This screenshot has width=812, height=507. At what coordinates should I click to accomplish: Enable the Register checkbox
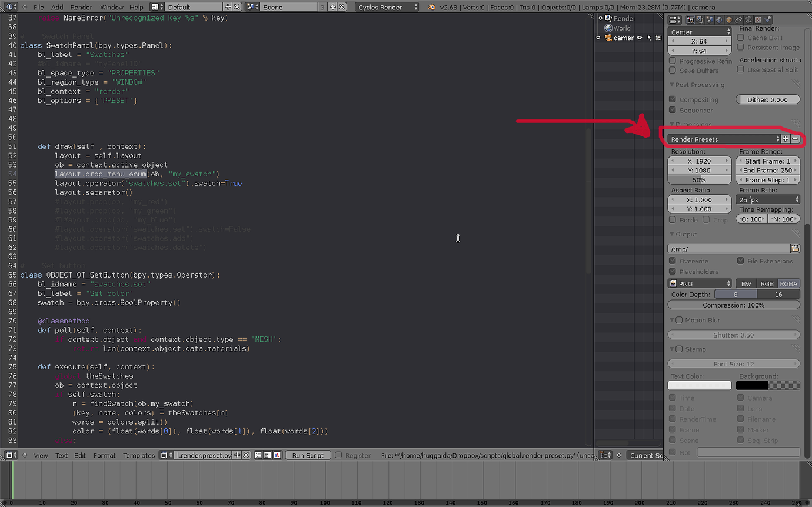[338, 455]
